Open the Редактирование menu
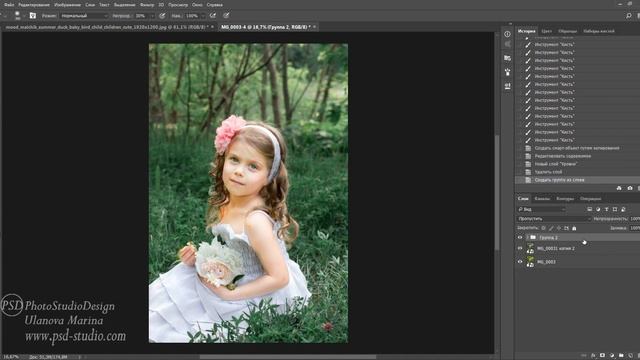This screenshot has width=640, height=360. pos(34,5)
